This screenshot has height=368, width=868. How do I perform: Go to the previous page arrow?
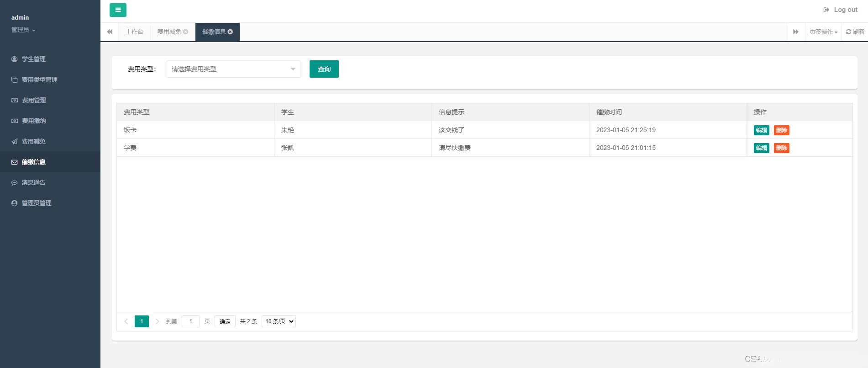(126, 321)
